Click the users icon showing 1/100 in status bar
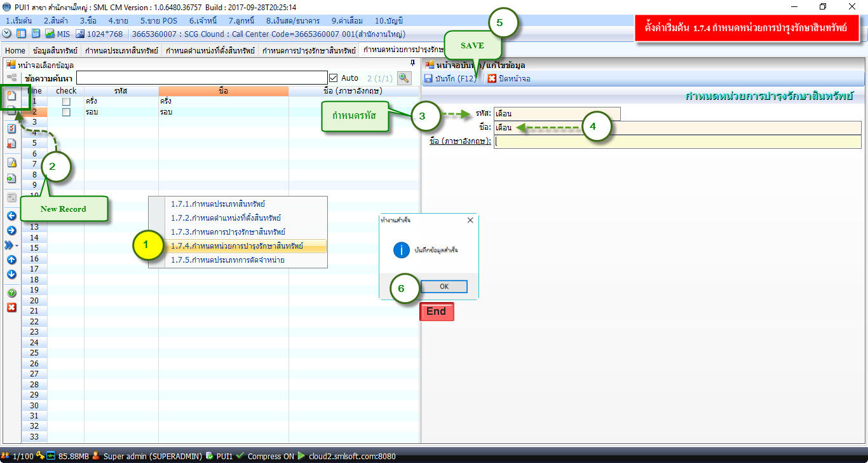The height and width of the screenshot is (463, 868). pyautogui.click(x=6, y=456)
